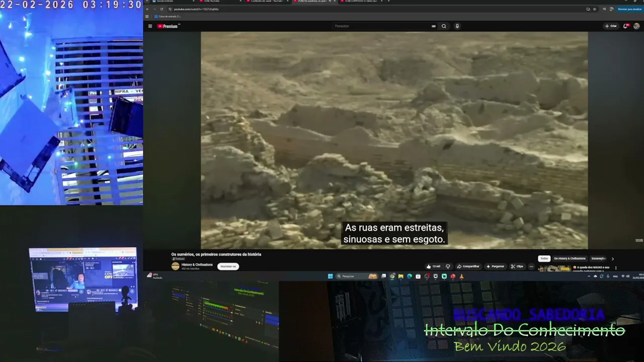Image resolution: width=644 pixels, height=362 pixels.
Task: Start voice search with microphone icon
Action: click(457, 26)
